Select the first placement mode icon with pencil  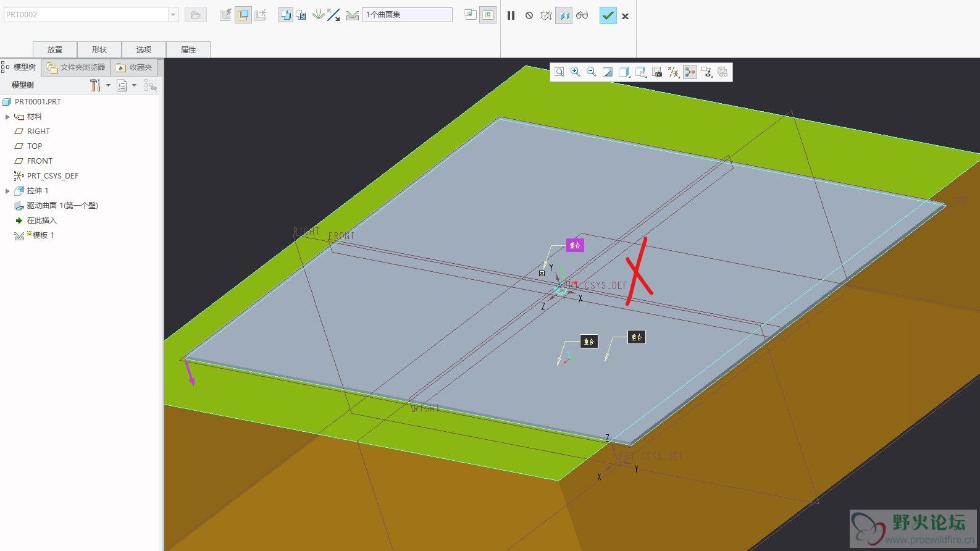(226, 15)
